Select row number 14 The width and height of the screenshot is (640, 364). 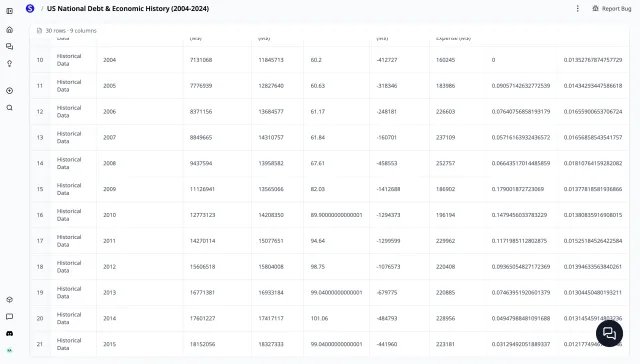(x=40, y=163)
